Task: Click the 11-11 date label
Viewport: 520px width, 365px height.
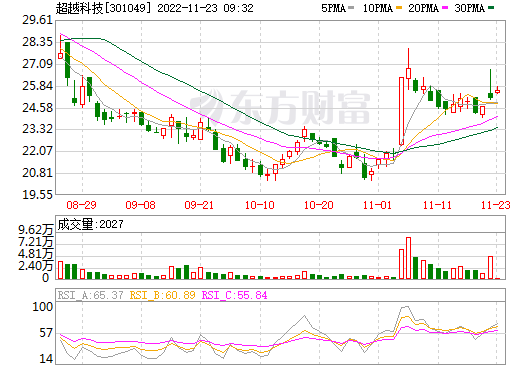Action: (x=437, y=205)
